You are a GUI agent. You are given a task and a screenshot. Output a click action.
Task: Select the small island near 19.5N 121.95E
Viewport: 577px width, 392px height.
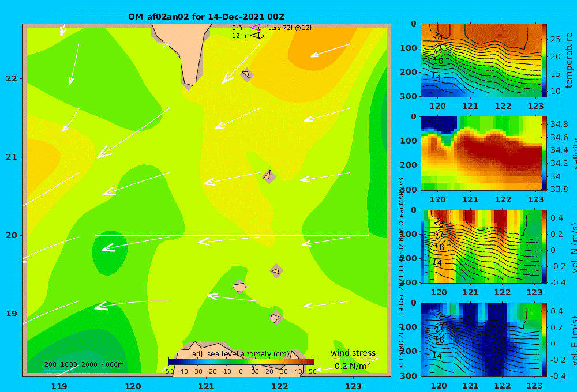(276, 272)
